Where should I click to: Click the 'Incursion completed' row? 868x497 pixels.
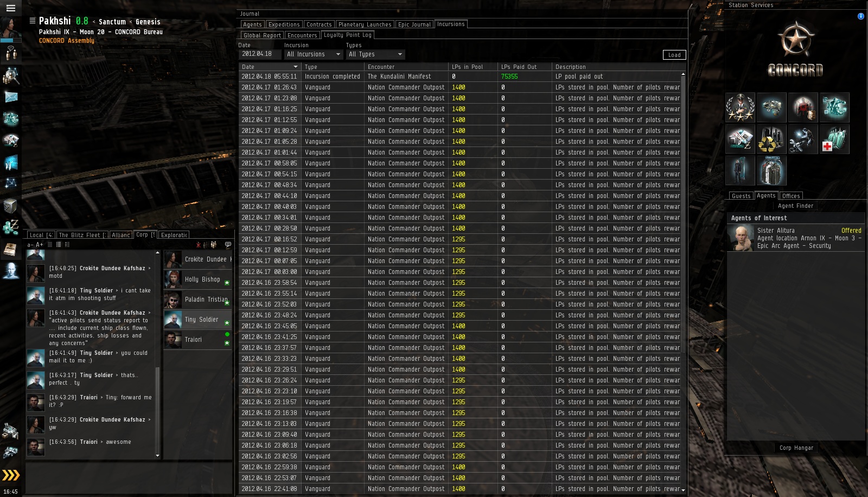(x=460, y=77)
